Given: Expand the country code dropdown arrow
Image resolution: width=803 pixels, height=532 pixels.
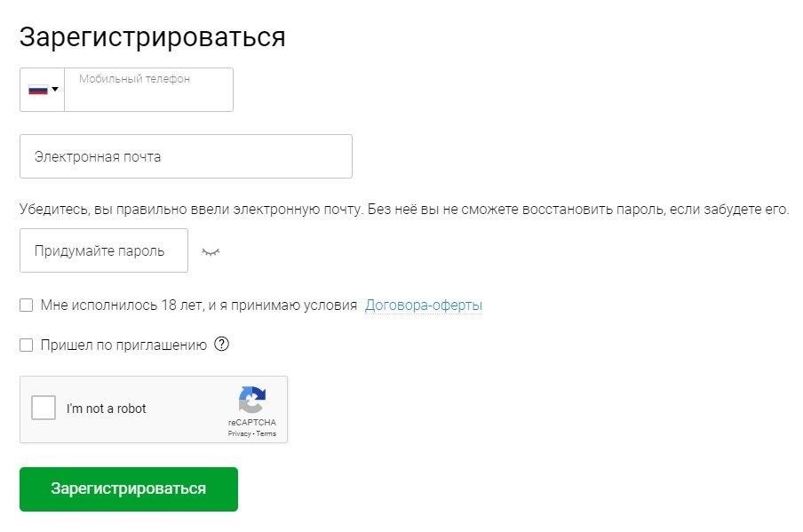Looking at the screenshot, I should pos(55,89).
